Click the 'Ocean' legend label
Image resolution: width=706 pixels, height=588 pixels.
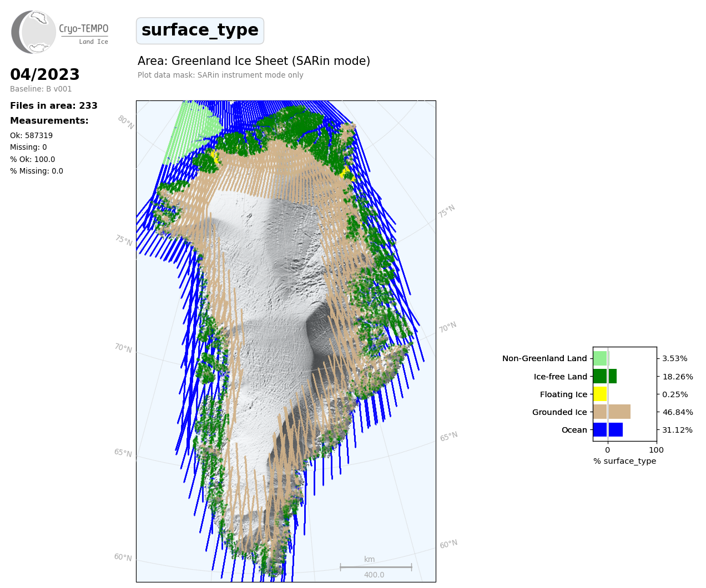pyautogui.click(x=574, y=430)
